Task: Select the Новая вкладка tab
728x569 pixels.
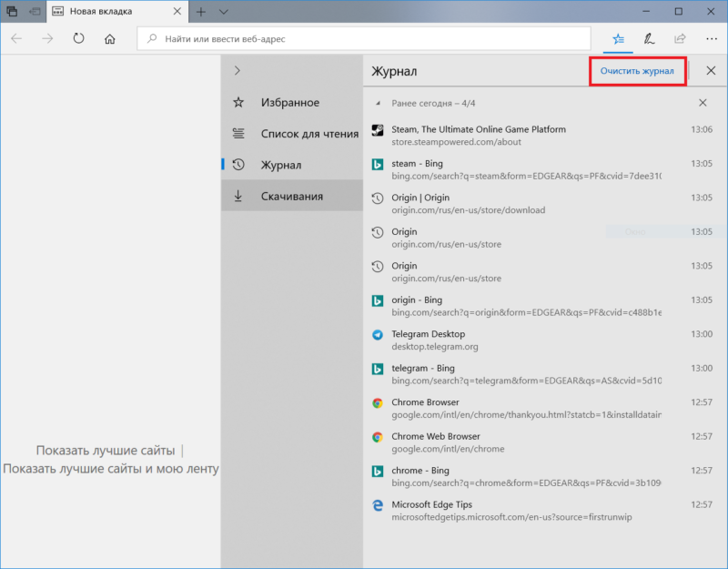Action: (x=117, y=11)
